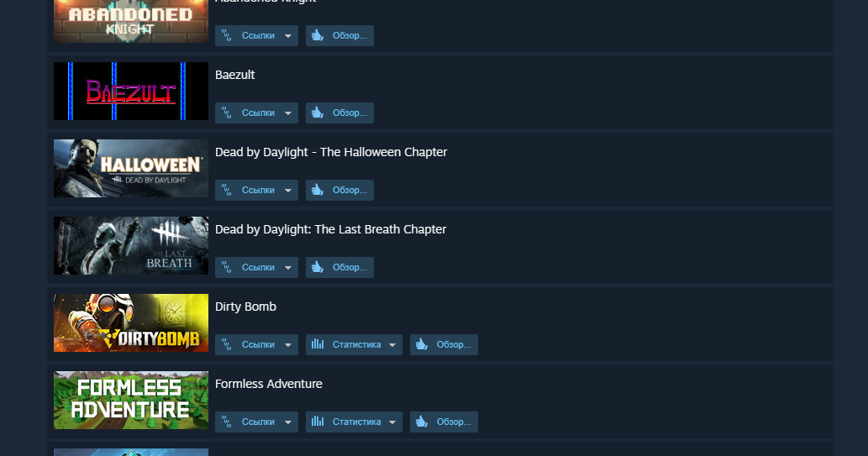Click the thumbs-up icon for Abandoned Knight
This screenshot has height=456, width=868.
pyautogui.click(x=317, y=35)
